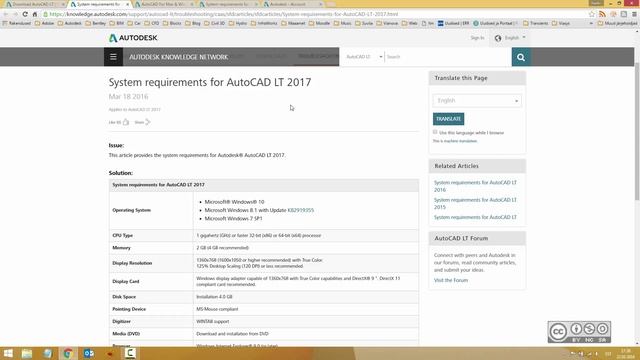Go forward with the browser forward arrow

click(15, 14)
